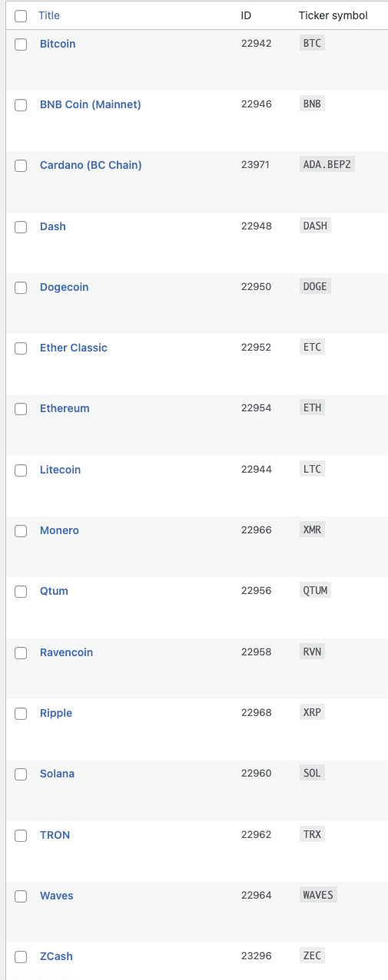The height and width of the screenshot is (980, 388).
Task: Check the ZCash row checkbox
Action: (x=21, y=957)
